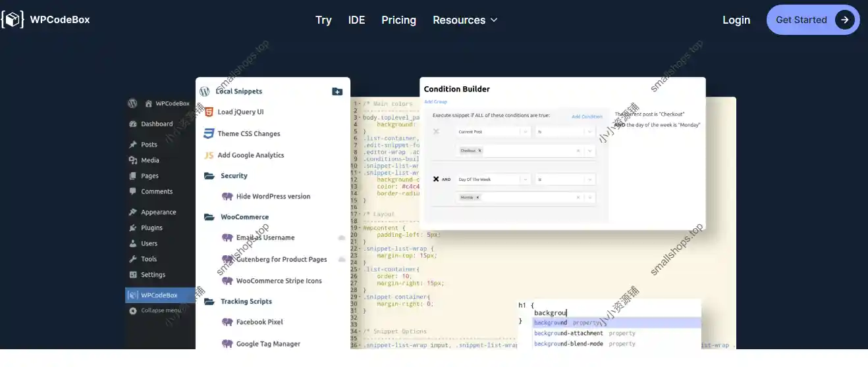This screenshot has width=868, height=367.
Task: Click the Add Group link
Action: point(435,102)
